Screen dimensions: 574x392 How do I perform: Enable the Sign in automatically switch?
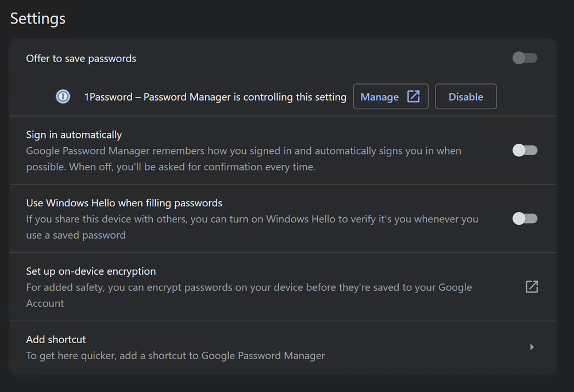click(x=525, y=151)
